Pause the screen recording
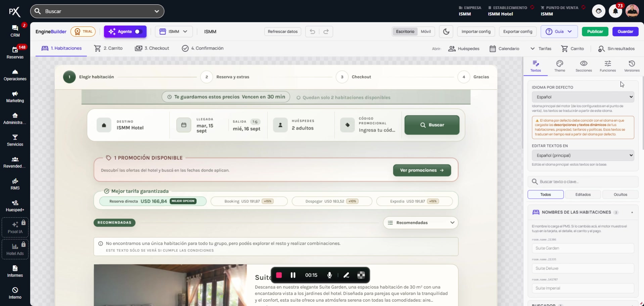The width and height of the screenshot is (644, 306). [293, 275]
